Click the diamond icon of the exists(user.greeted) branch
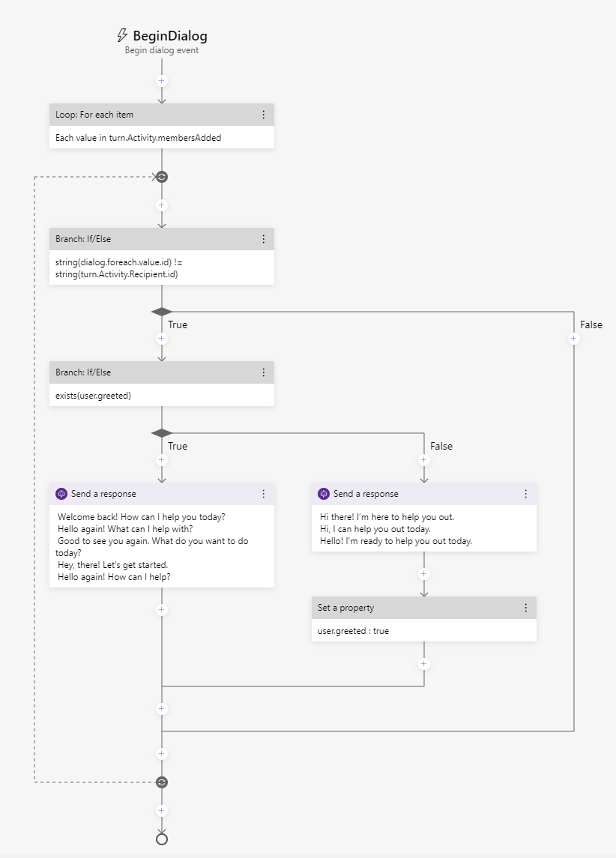This screenshot has height=858, width=616. [161, 432]
